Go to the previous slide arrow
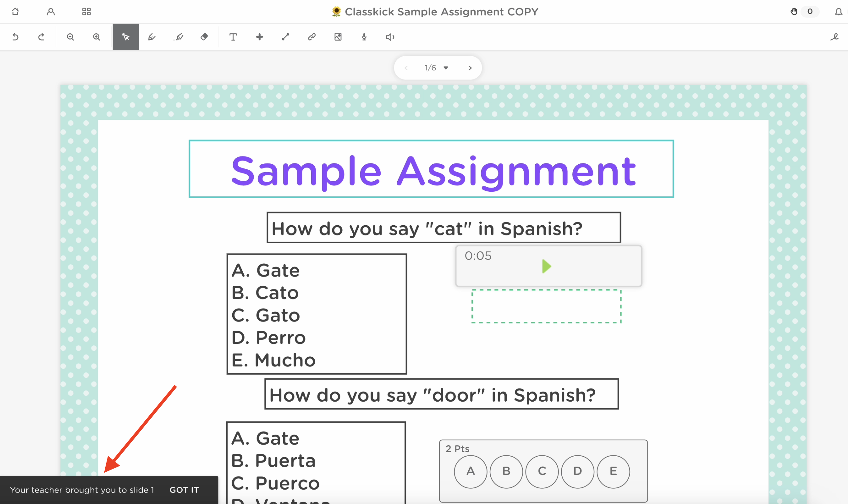Screen dimensions: 848x504 click(x=406, y=68)
